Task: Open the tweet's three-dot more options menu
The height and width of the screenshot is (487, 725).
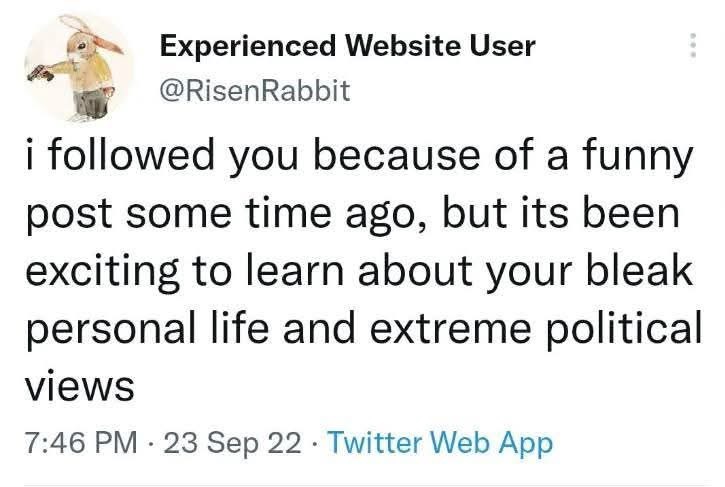Action: [692, 45]
